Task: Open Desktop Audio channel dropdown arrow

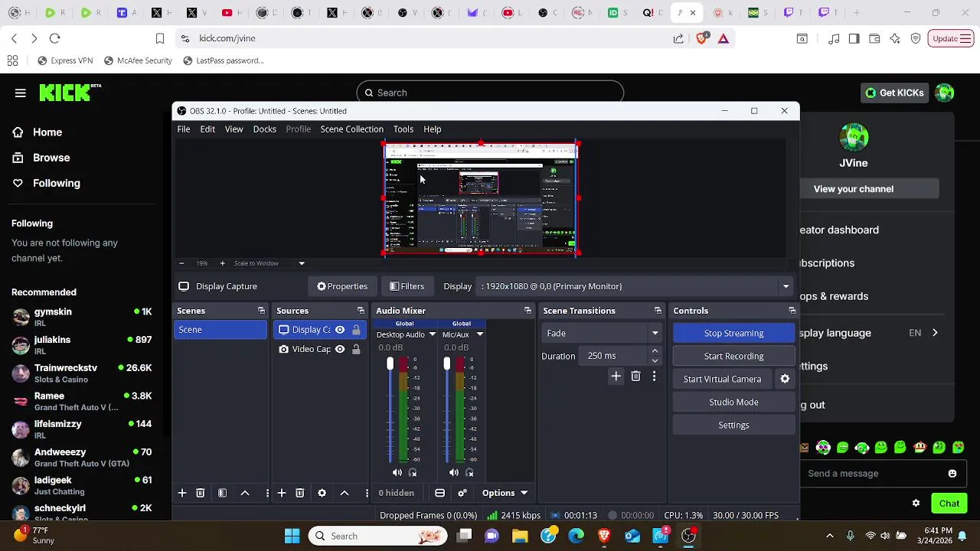Action: (432, 334)
